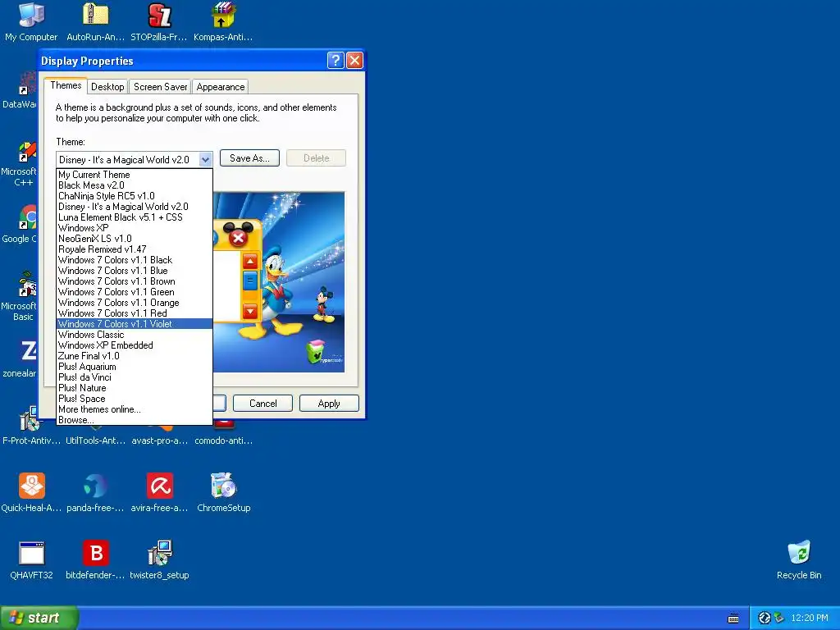Click the keyboard icon in the taskbar

(733, 619)
